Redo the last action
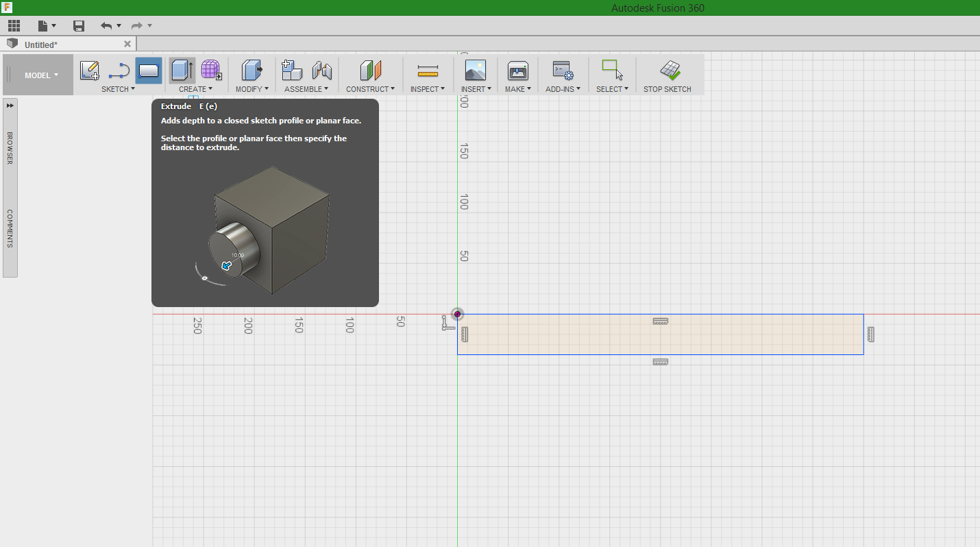The width and height of the screenshot is (980, 547). click(137, 26)
